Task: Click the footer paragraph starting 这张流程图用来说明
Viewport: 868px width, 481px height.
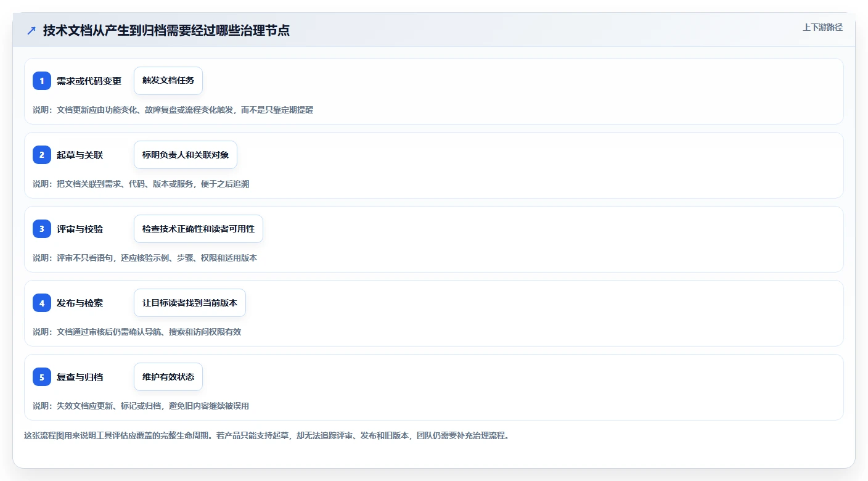Action: pos(267,435)
